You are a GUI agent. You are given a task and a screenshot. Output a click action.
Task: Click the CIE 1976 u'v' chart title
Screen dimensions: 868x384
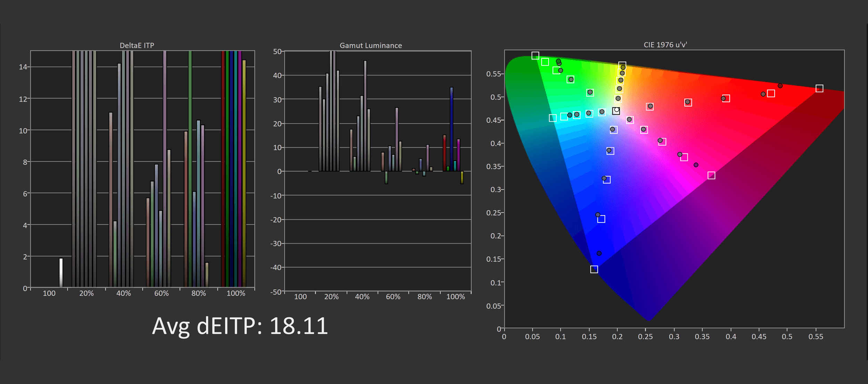click(x=665, y=45)
